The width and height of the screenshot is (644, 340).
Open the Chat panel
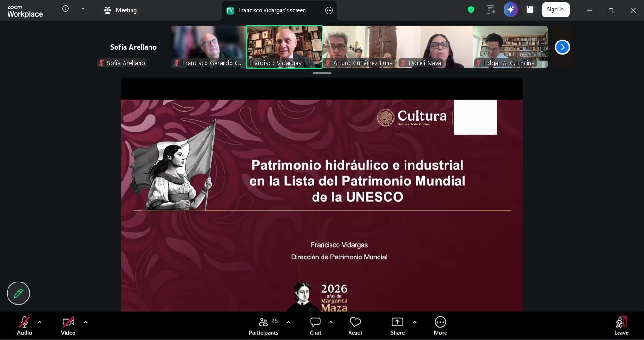click(x=315, y=326)
